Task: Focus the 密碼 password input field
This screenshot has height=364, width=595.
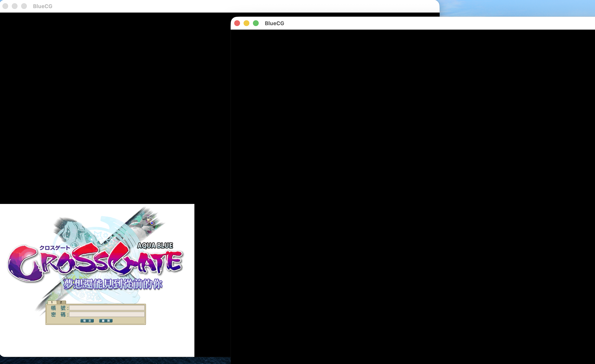Action: pos(107,314)
